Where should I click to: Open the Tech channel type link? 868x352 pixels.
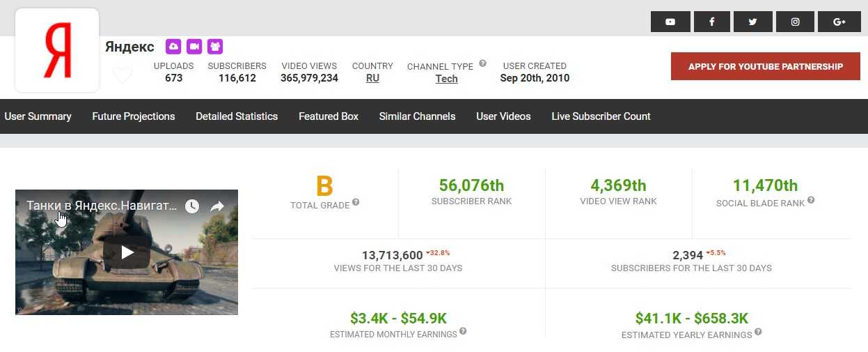pos(446,79)
